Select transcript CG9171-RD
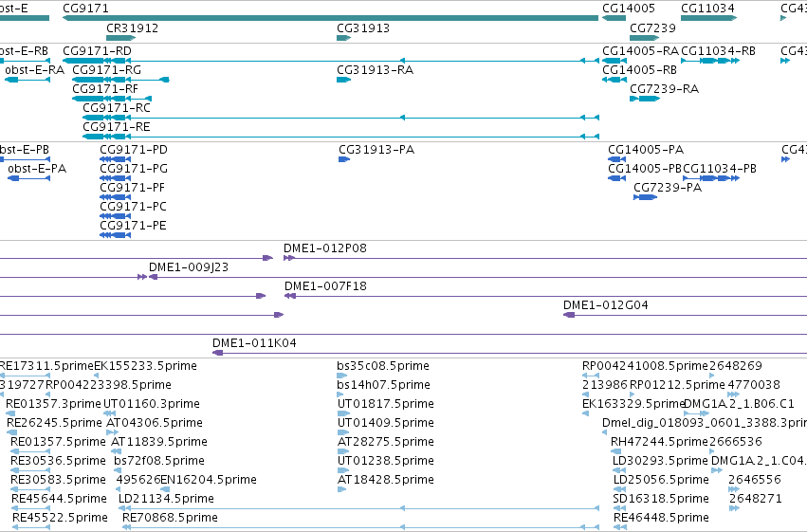Screen dimensions: 807x532 point(97,51)
